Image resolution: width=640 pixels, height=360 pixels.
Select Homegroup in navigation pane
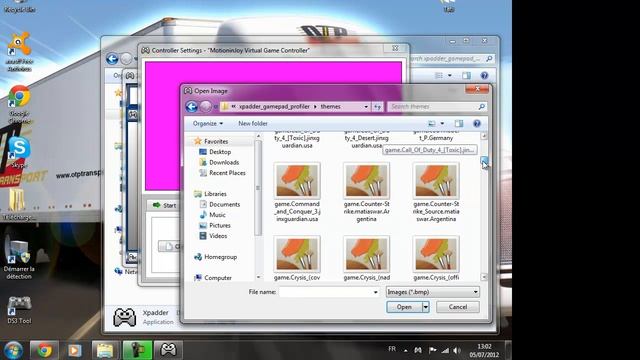click(220, 257)
